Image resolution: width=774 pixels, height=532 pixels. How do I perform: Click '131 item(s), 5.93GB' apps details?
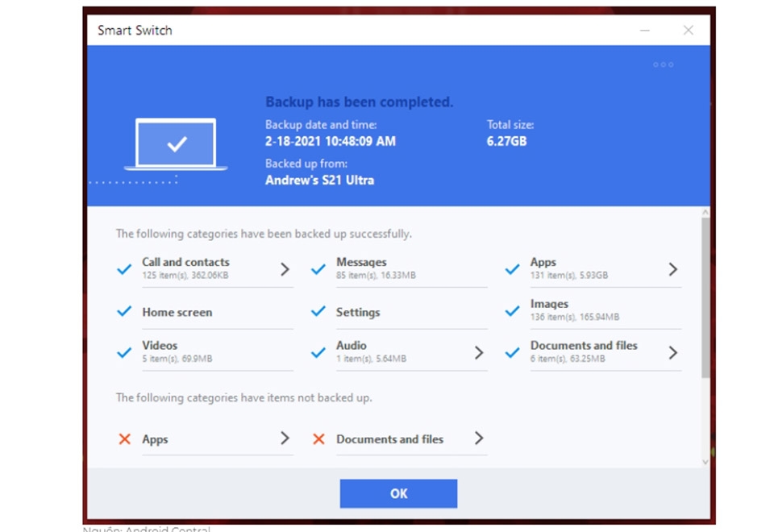[568, 276]
